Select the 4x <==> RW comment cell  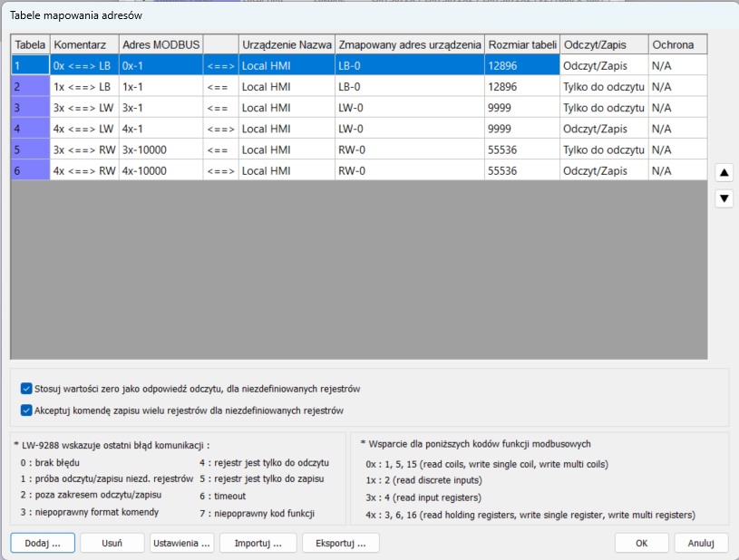84,170
